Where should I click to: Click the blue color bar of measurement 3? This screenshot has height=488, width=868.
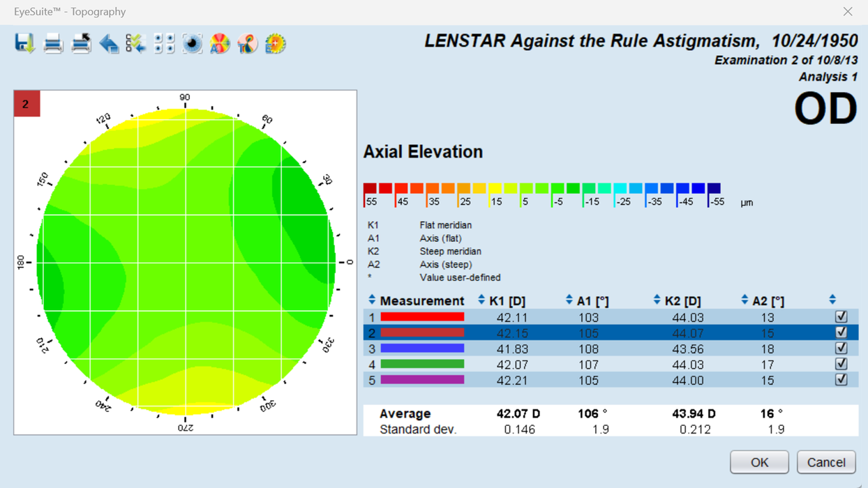422,349
